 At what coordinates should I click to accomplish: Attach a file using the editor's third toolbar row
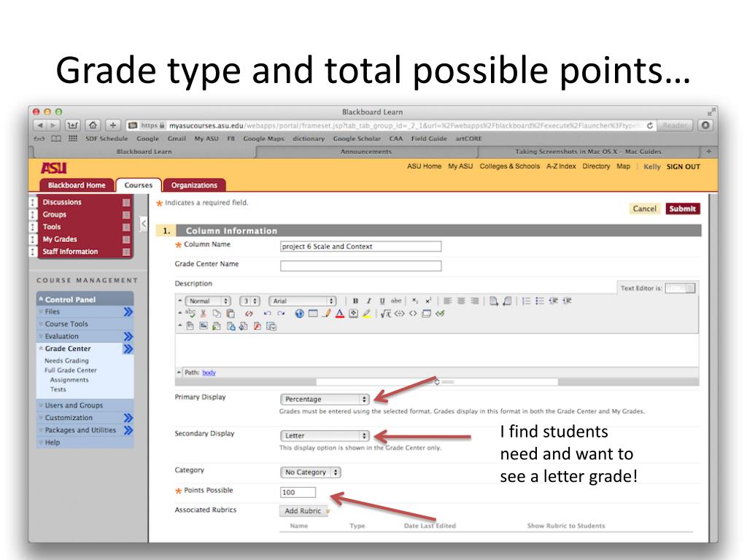coord(190,326)
